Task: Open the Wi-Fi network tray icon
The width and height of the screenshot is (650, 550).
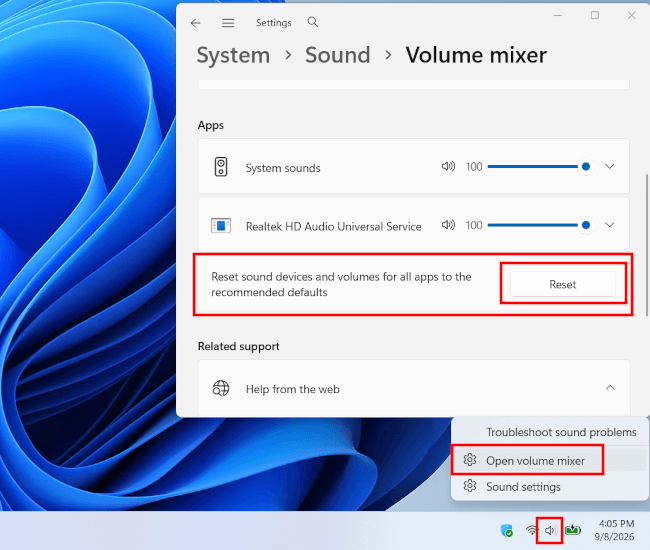Action: click(x=531, y=530)
